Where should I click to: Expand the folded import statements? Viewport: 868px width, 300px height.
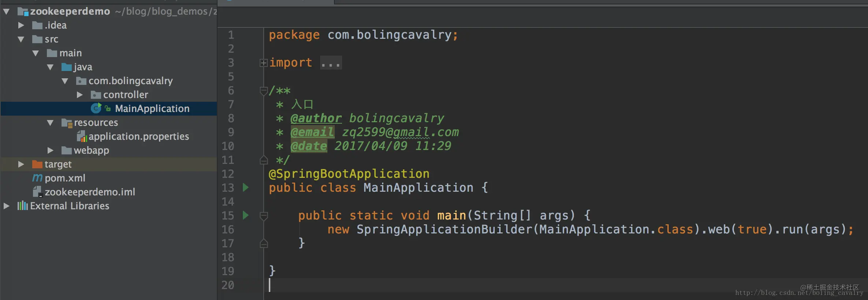click(x=263, y=63)
